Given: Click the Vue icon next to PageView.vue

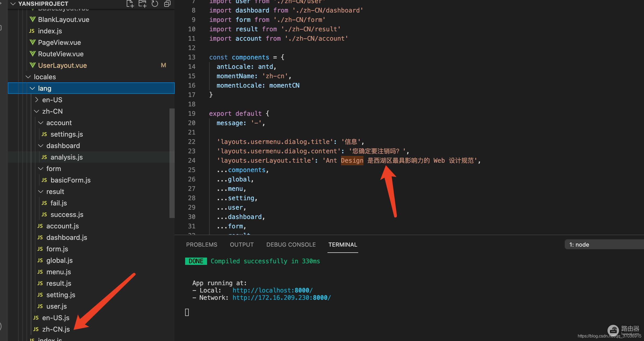Looking at the screenshot, I should pos(33,42).
